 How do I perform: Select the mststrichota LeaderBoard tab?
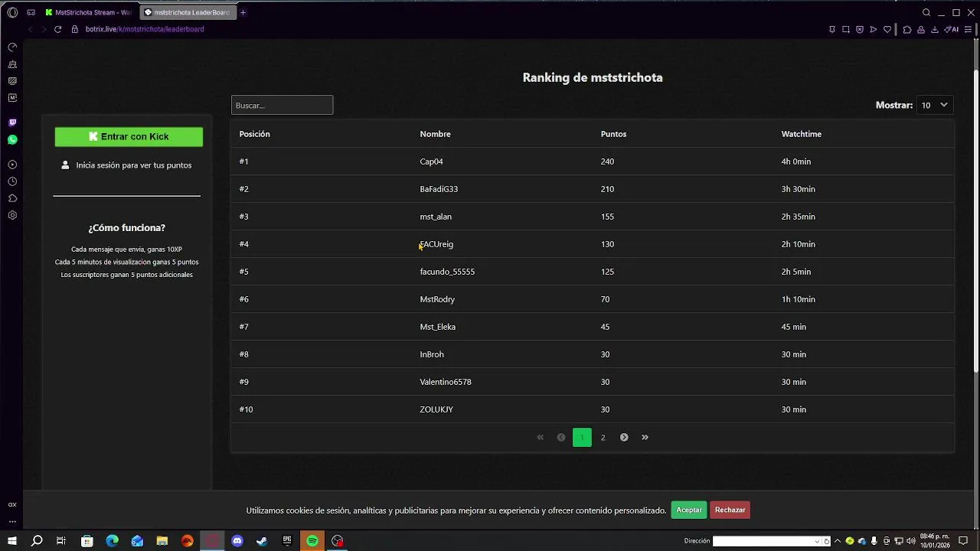click(x=188, y=12)
